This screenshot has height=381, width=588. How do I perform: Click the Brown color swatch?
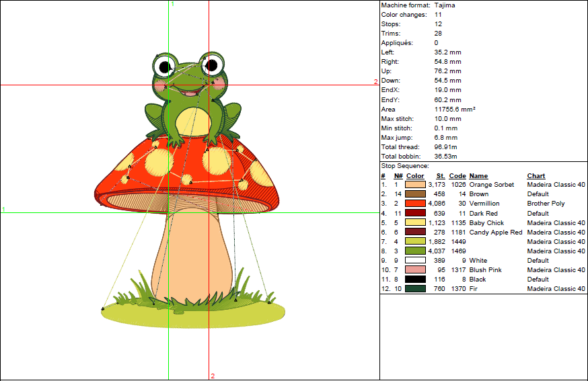[415, 194]
